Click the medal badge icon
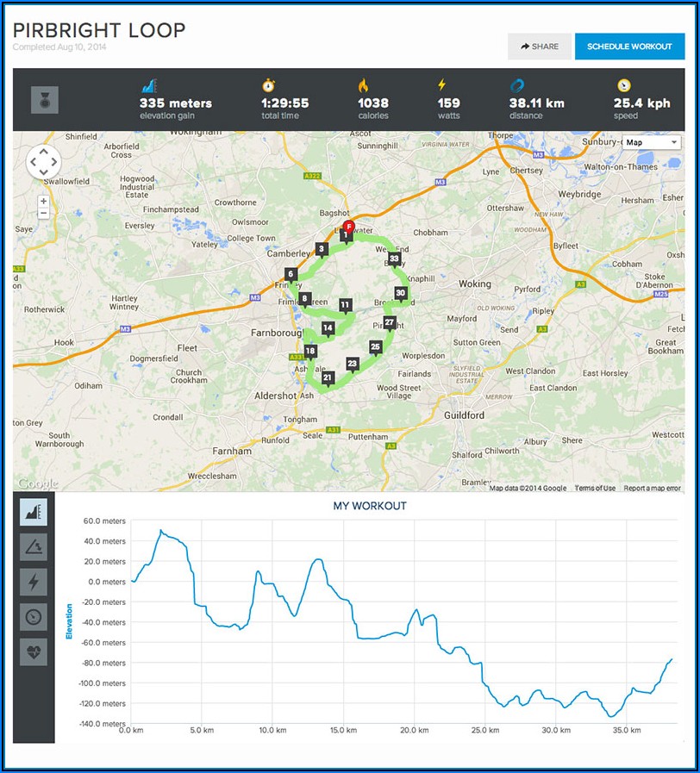The width and height of the screenshot is (700, 773). point(45,100)
